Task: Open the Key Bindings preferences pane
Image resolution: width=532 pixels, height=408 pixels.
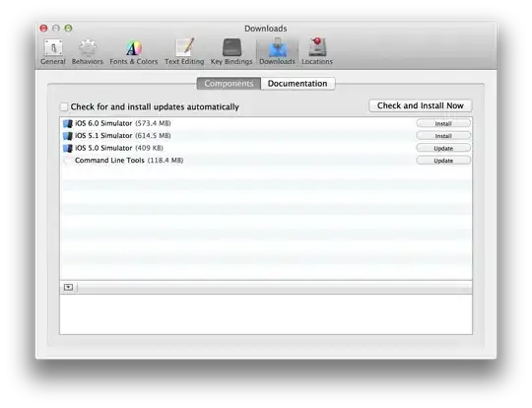Action: pos(232,51)
